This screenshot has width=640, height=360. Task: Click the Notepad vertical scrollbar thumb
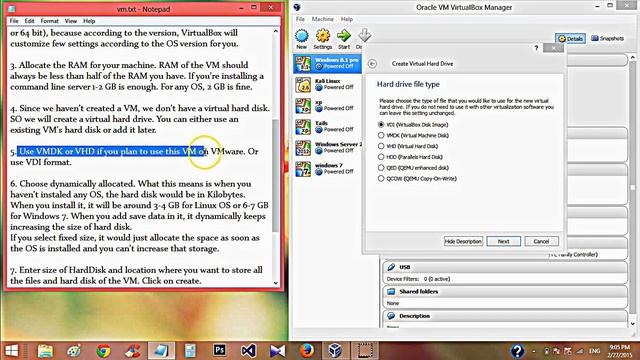pos(276,176)
